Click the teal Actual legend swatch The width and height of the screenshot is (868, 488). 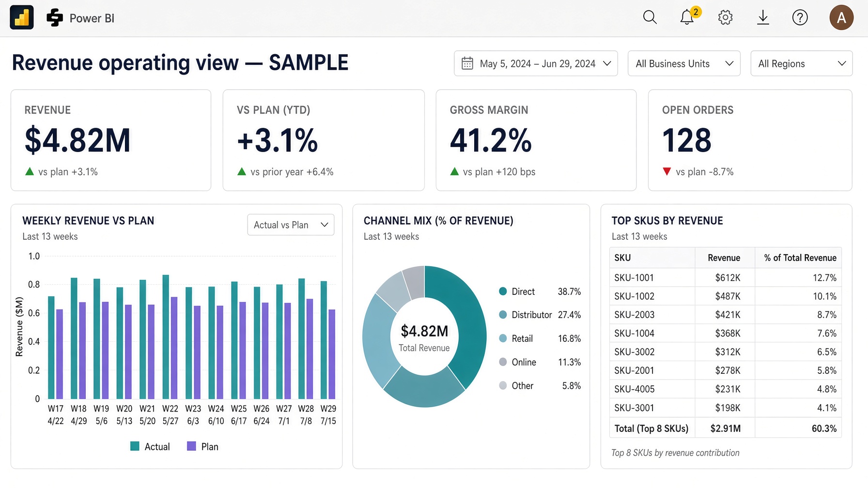coord(135,446)
